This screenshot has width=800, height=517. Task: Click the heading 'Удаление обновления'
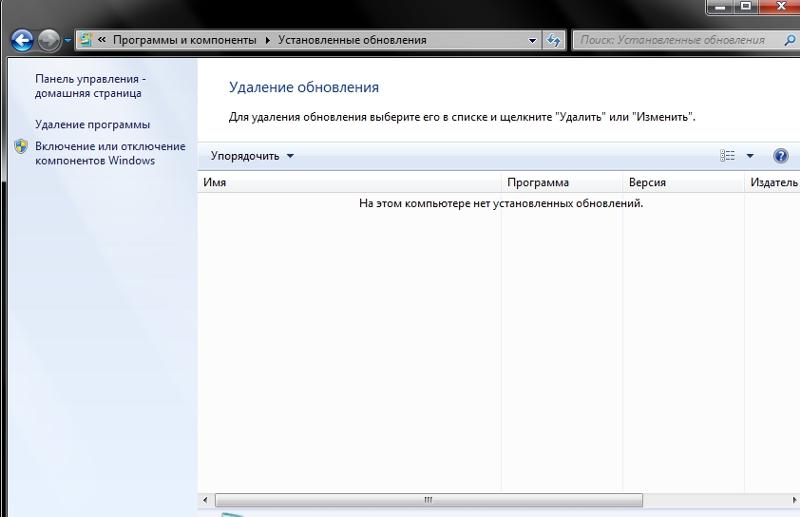click(x=304, y=87)
